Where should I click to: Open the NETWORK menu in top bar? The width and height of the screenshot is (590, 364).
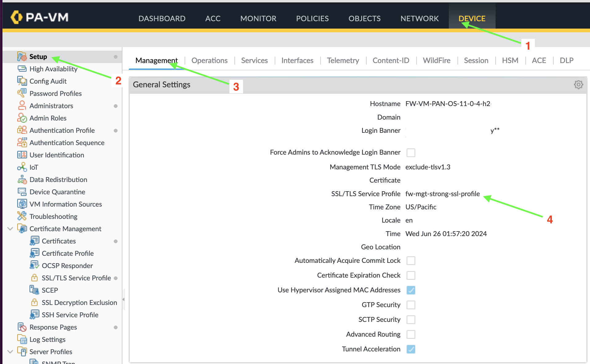pyautogui.click(x=419, y=18)
